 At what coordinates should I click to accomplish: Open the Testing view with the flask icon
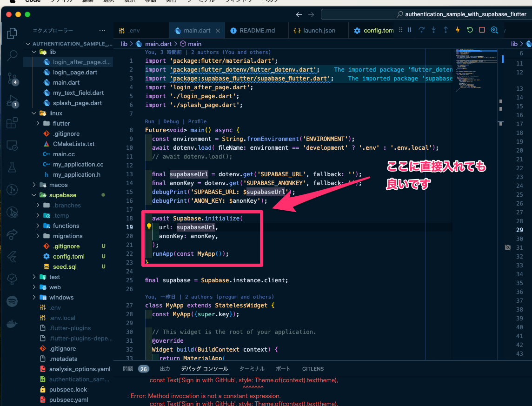coord(12,167)
